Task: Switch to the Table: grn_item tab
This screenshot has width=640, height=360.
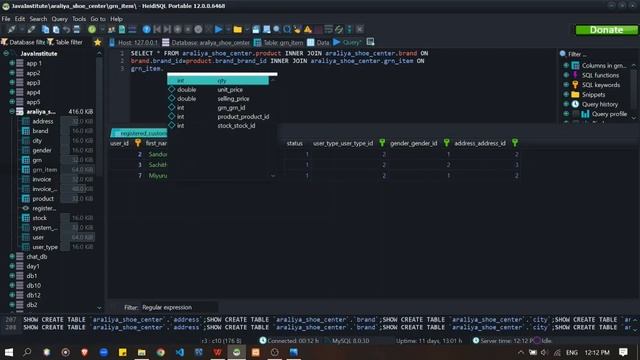Action: point(279,42)
